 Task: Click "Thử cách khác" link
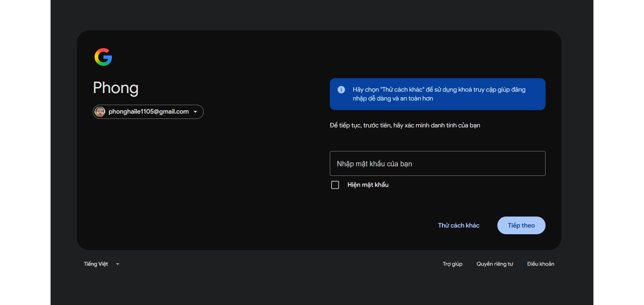coord(459,225)
